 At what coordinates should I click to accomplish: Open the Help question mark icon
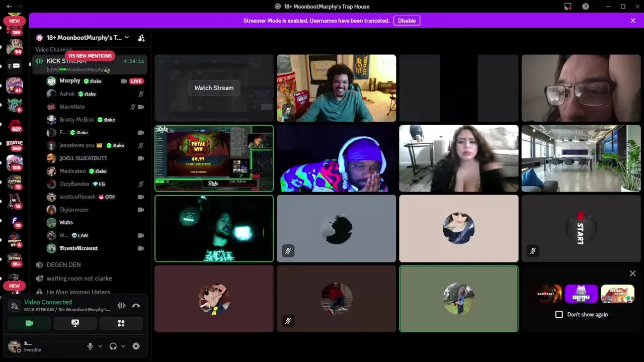pos(586,7)
